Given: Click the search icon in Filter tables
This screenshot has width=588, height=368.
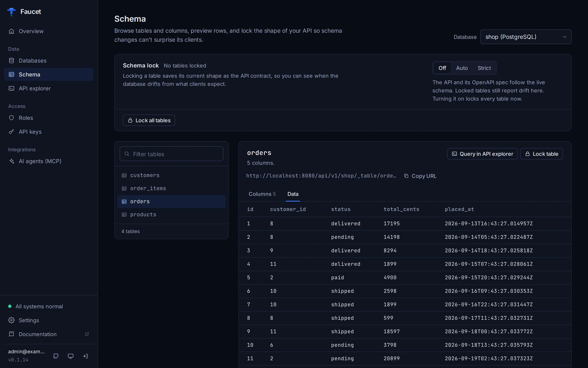Looking at the screenshot, I should click(x=127, y=154).
